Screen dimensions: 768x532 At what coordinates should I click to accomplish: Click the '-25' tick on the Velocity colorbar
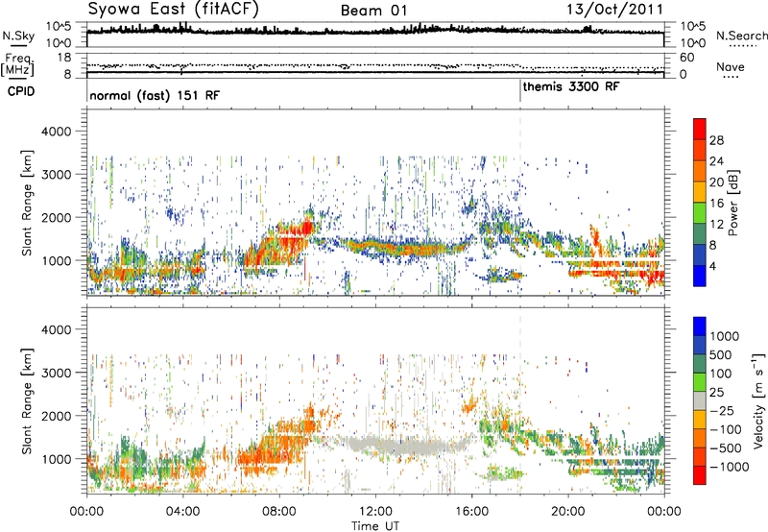(x=725, y=411)
